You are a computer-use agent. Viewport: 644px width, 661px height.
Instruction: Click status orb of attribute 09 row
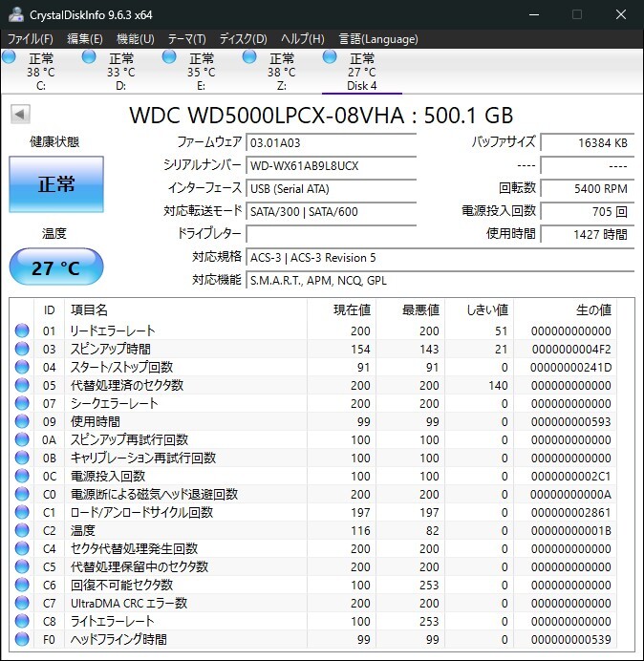tap(22, 421)
